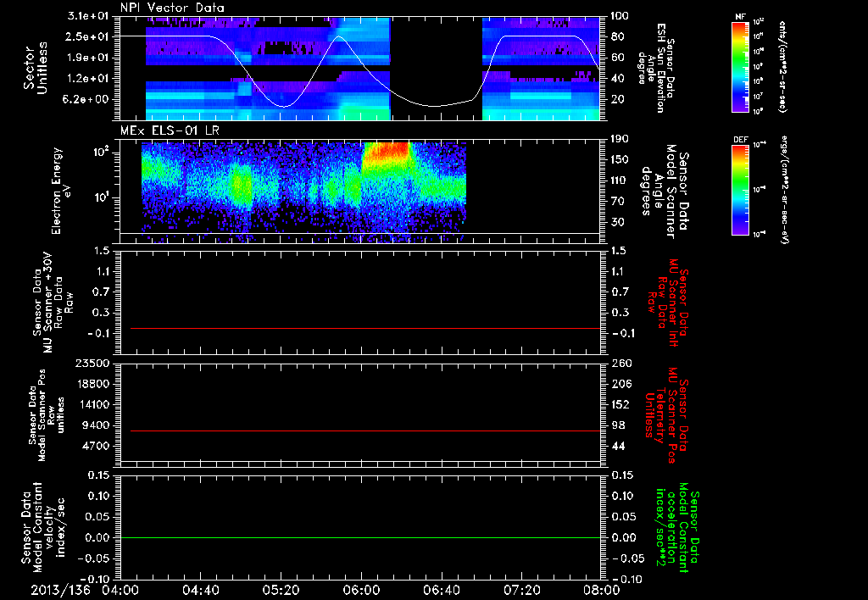Click the '260' telemetry tick value
Image resolution: width=868 pixels, height=600 pixels.
coord(620,364)
